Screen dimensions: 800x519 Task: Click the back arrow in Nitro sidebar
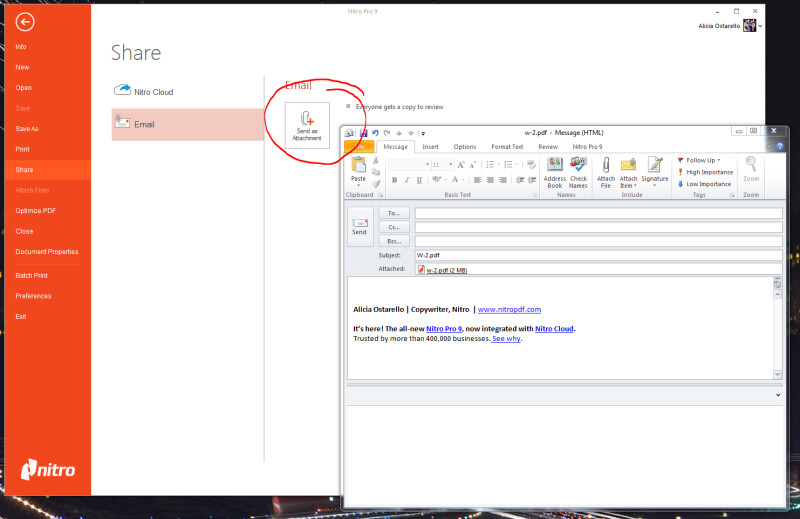click(x=24, y=22)
